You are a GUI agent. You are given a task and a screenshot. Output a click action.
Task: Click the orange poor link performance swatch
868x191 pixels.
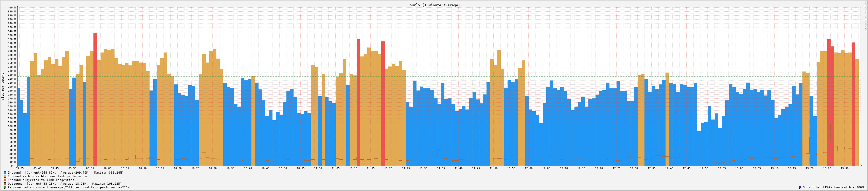[x=5, y=176]
